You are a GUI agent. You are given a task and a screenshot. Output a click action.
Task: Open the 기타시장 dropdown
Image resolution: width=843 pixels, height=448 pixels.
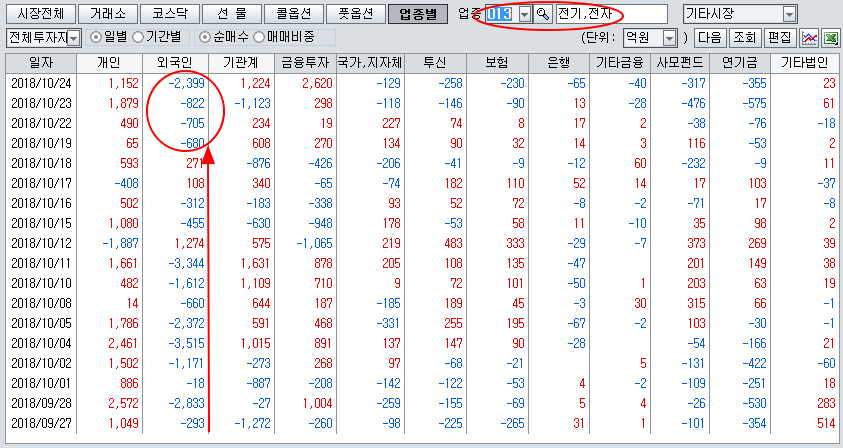coord(790,14)
